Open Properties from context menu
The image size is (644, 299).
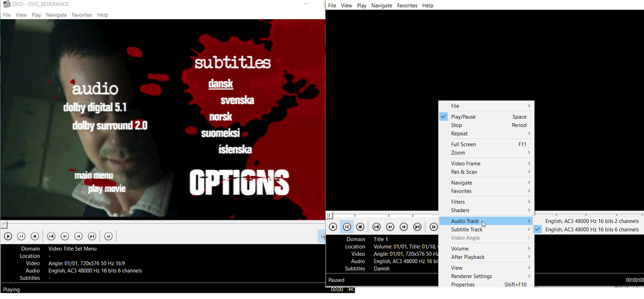[x=486, y=284]
